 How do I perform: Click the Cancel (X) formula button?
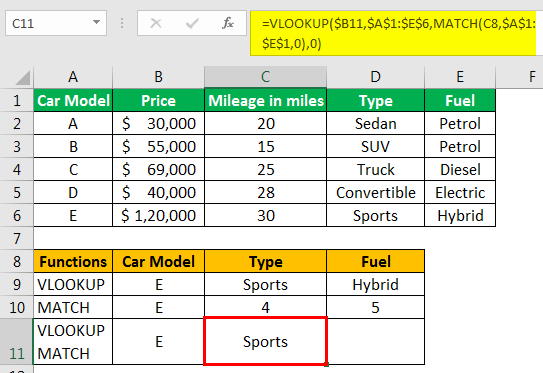[156, 23]
